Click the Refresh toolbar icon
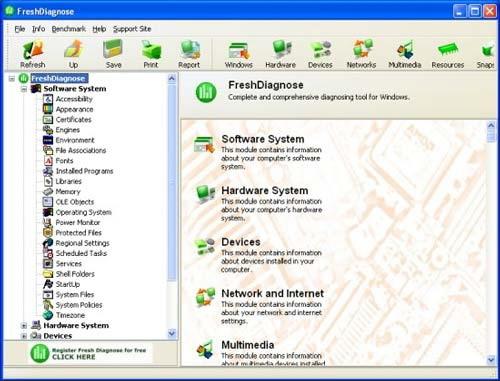Screen dimensions: 500x381 (33, 50)
